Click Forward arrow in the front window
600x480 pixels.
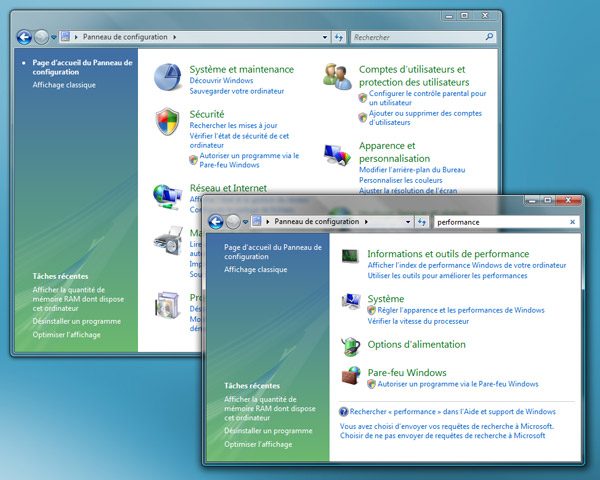233,222
